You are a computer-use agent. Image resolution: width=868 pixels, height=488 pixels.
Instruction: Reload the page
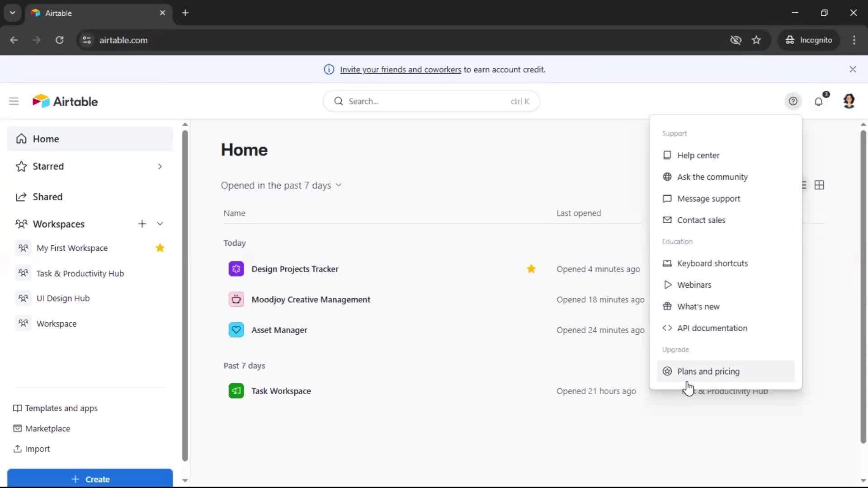tap(59, 40)
